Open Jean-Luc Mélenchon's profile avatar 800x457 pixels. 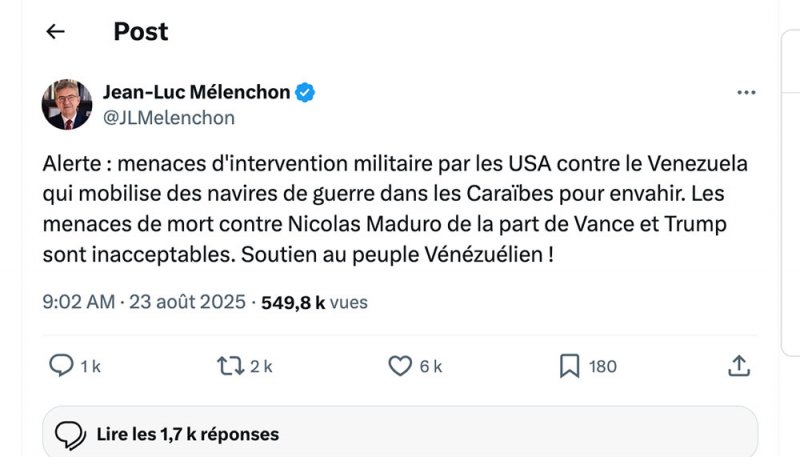click(x=67, y=105)
